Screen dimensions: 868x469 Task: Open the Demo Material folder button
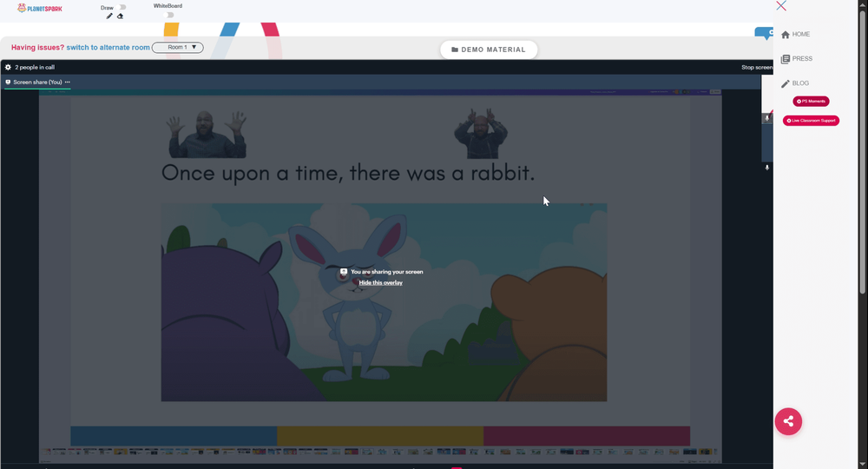click(x=489, y=50)
